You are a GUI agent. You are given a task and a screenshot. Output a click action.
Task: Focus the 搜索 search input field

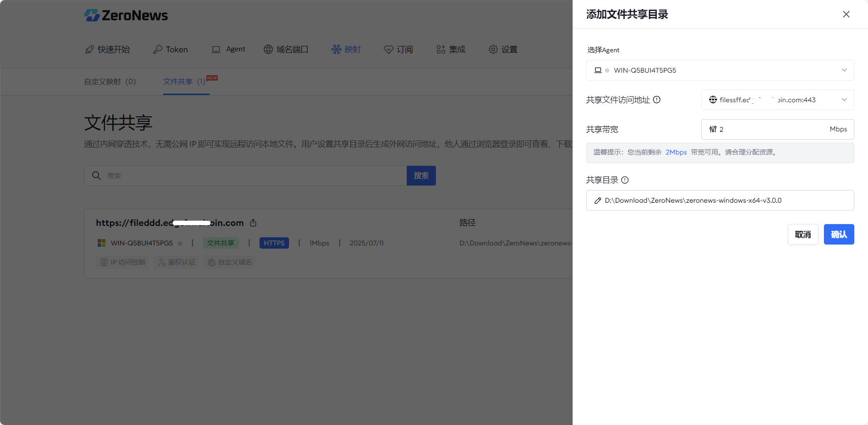(x=245, y=175)
